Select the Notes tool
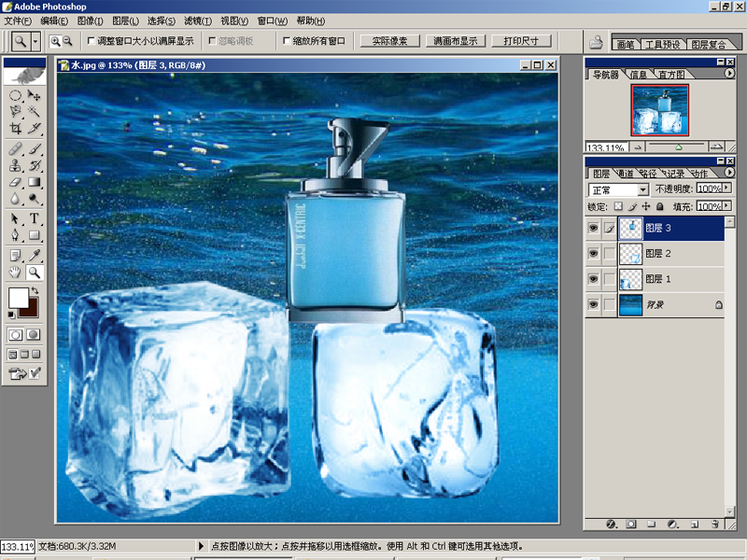 pyautogui.click(x=15, y=256)
